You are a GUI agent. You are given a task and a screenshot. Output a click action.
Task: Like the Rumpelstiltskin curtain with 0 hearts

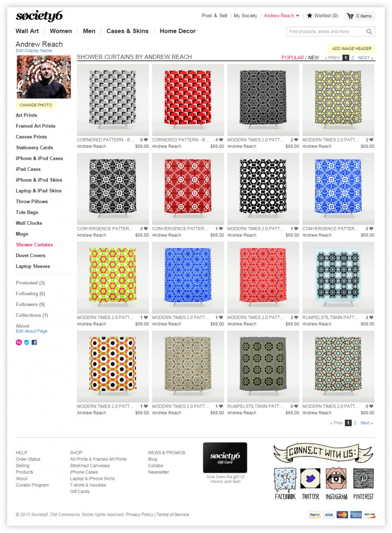pyautogui.click(x=296, y=406)
